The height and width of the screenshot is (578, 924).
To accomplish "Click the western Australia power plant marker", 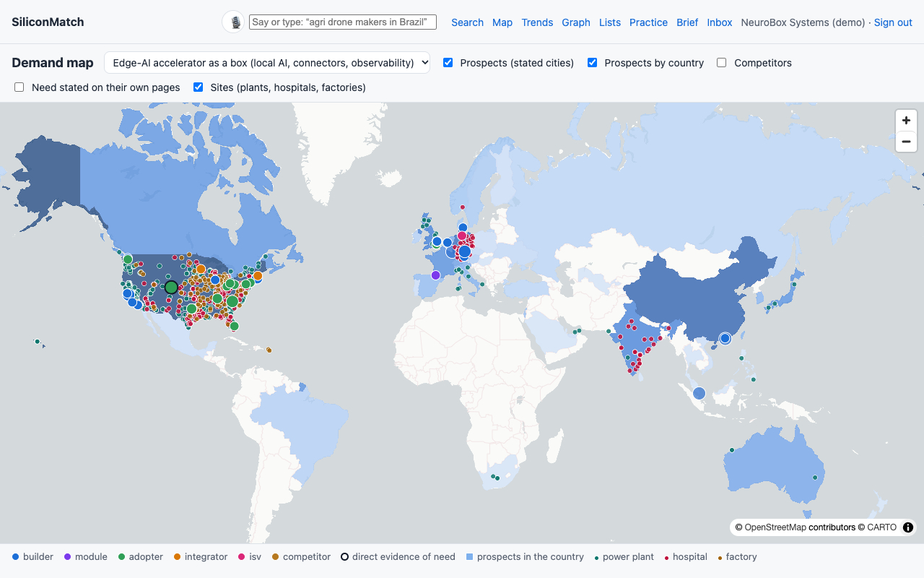I will tap(732, 450).
